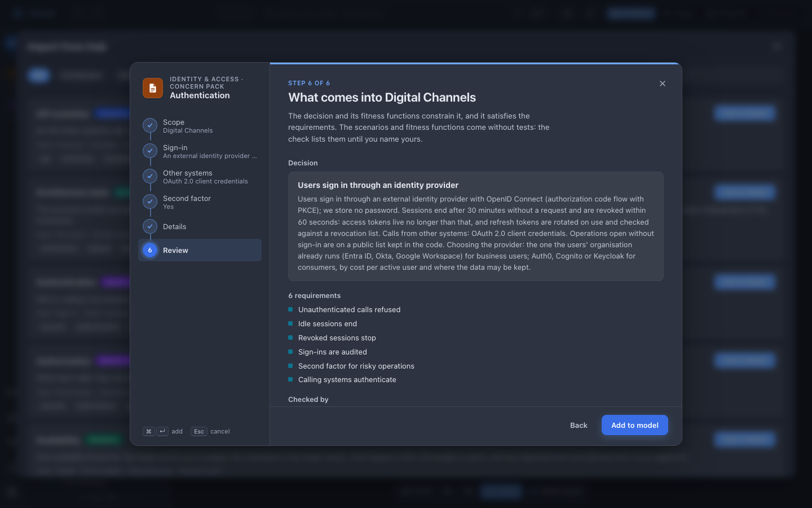Open the Scope step in the sidebar

click(200, 126)
